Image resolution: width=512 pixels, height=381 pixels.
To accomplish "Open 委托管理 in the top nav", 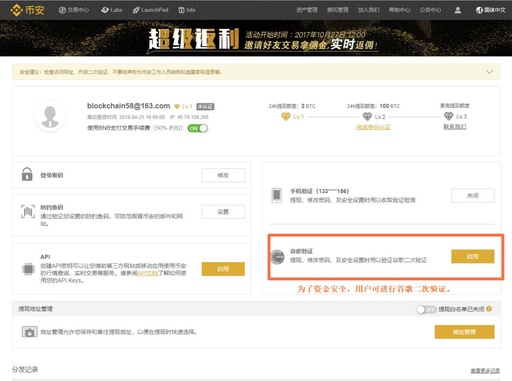I will click(338, 10).
